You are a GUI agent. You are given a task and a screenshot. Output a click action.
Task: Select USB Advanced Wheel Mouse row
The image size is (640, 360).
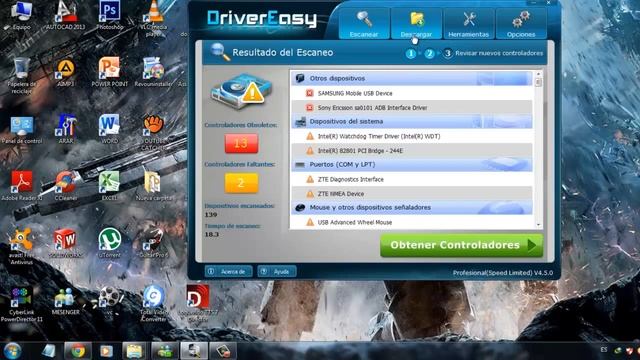(x=412, y=222)
